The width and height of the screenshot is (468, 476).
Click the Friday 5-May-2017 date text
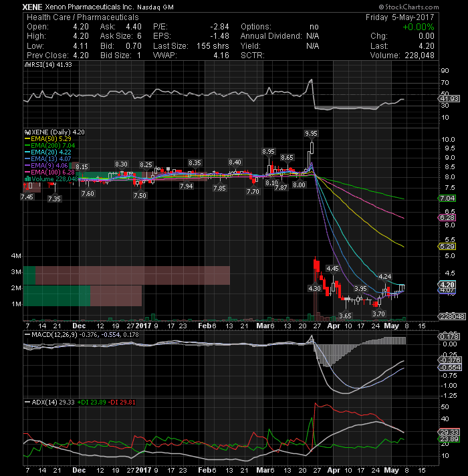tap(400, 17)
